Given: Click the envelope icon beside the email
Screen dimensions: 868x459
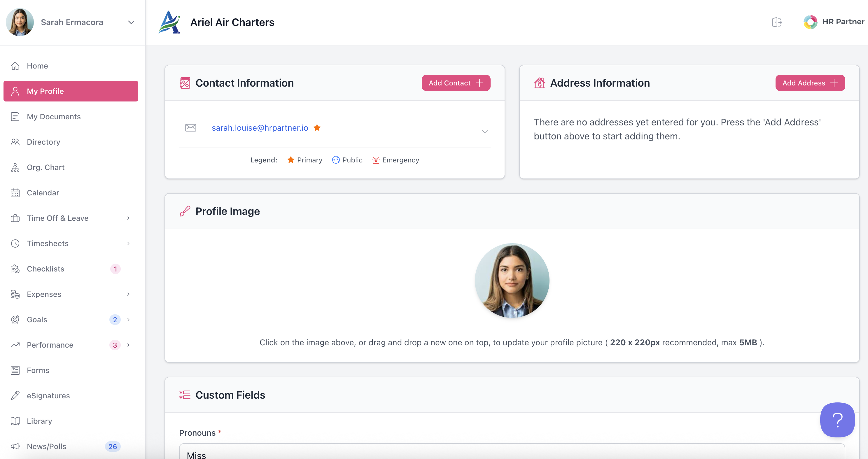Looking at the screenshot, I should click(x=191, y=128).
